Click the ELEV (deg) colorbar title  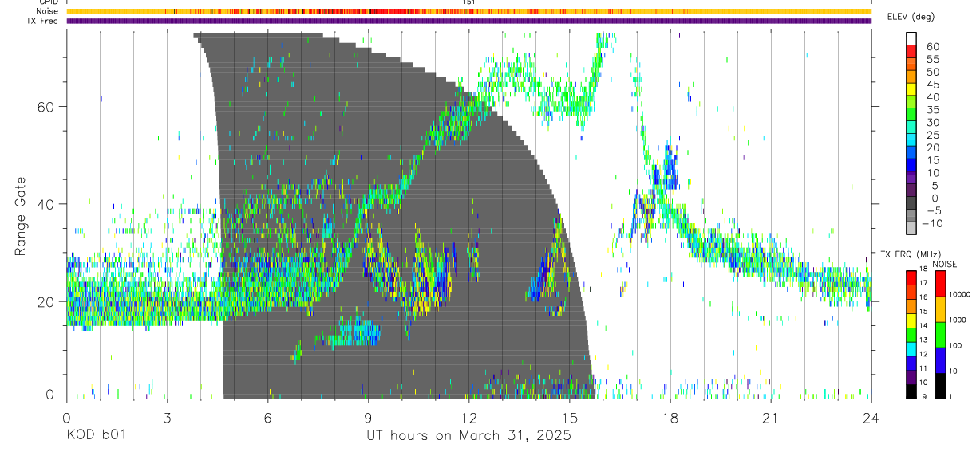[x=911, y=17]
